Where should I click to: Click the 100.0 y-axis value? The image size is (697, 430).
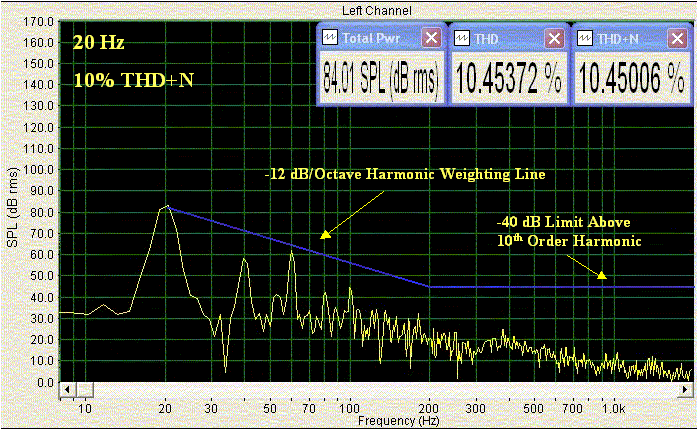coord(40,169)
